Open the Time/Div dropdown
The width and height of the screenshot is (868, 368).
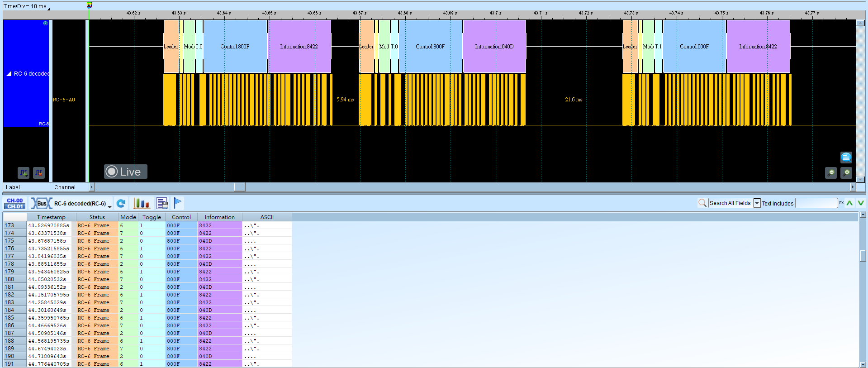tap(49, 8)
